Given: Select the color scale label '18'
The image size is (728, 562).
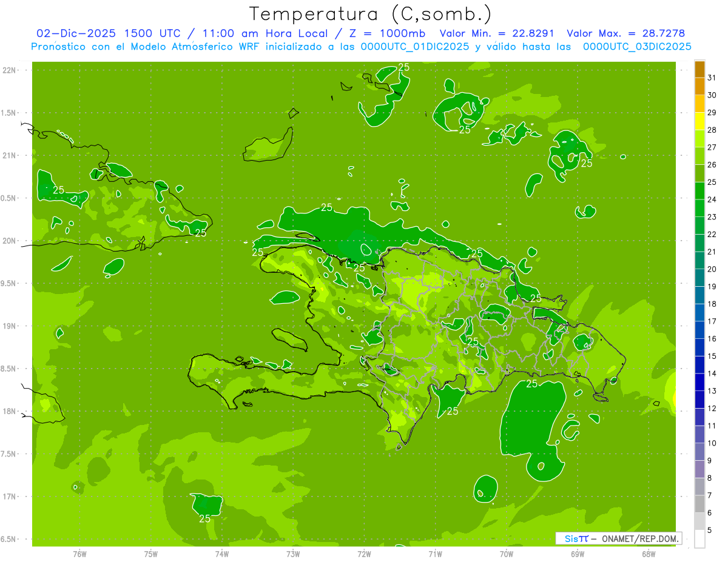Looking at the screenshot, I should pos(712,304).
